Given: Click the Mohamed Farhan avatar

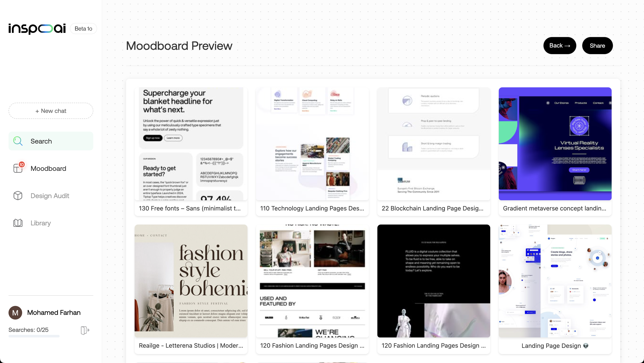Looking at the screenshot, I should (15, 313).
